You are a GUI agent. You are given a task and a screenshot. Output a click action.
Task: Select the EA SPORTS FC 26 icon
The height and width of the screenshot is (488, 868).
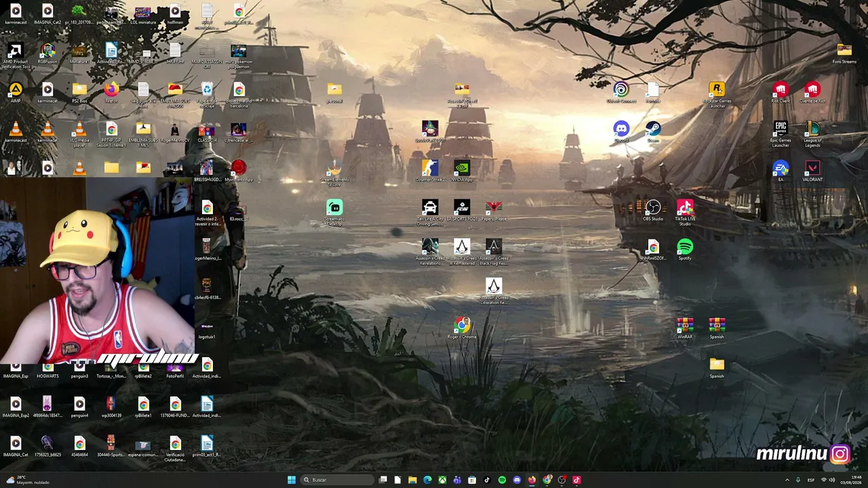click(462, 210)
